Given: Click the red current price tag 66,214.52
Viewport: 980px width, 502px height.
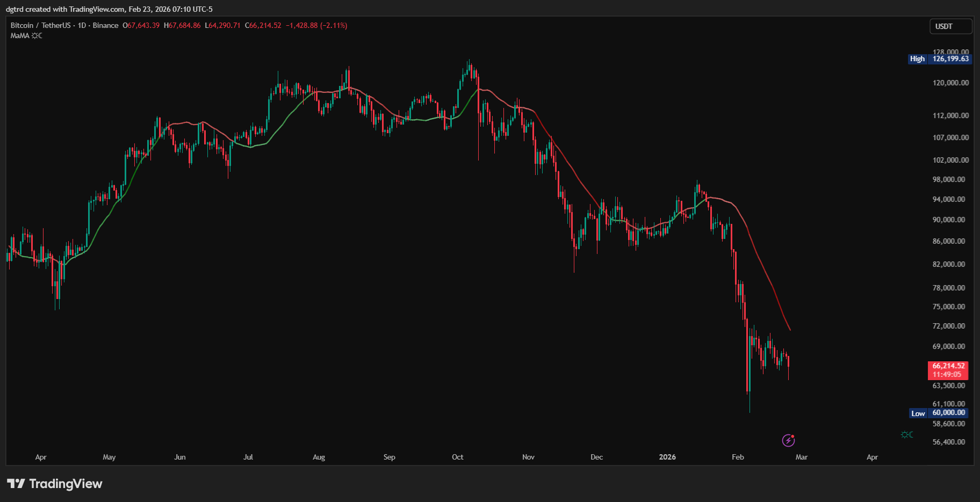Looking at the screenshot, I should pos(948,366).
